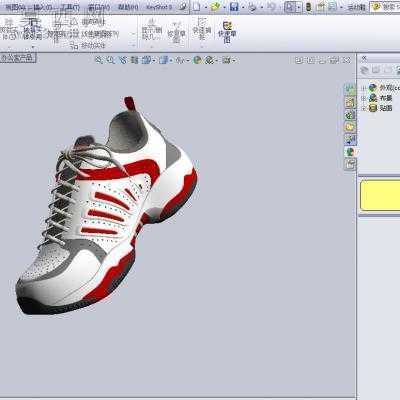This screenshot has height=400, width=400.
Task: Click the Open file folder icon
Action: 215,6
